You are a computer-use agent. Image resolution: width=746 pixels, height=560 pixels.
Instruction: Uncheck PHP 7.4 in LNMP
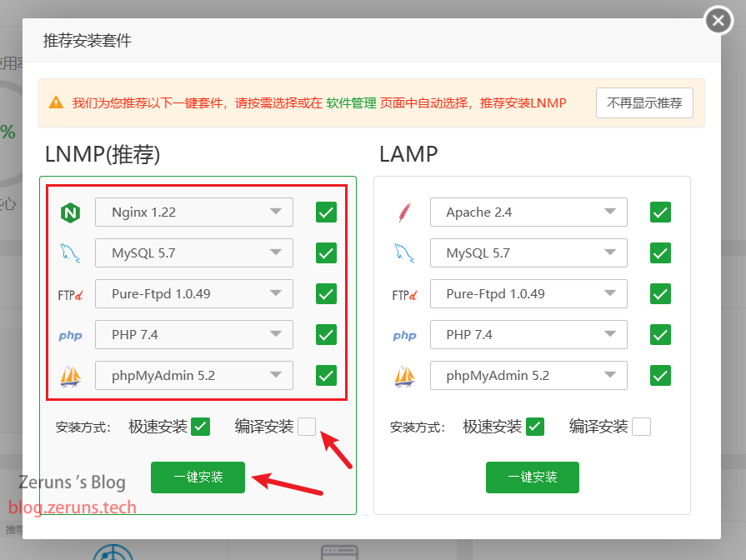(327, 335)
